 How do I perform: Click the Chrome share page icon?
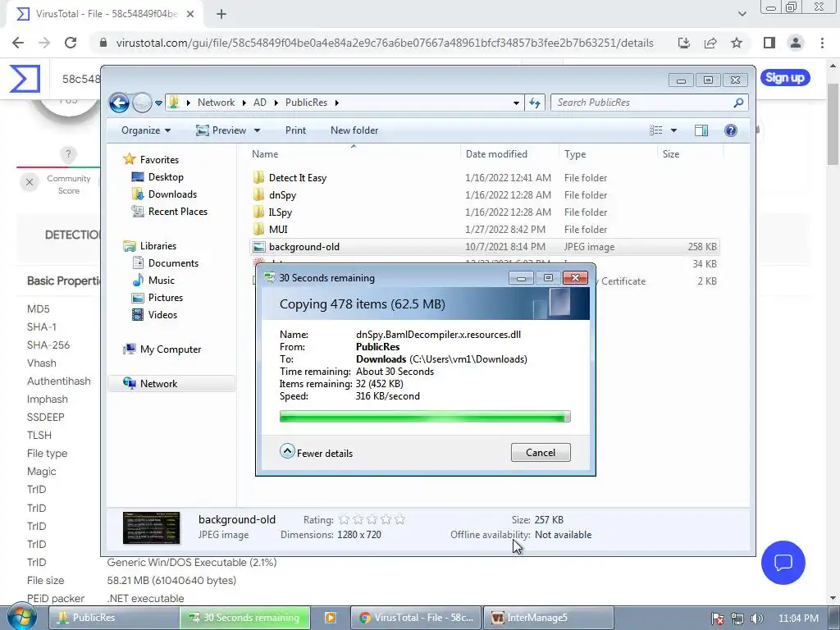(710, 43)
